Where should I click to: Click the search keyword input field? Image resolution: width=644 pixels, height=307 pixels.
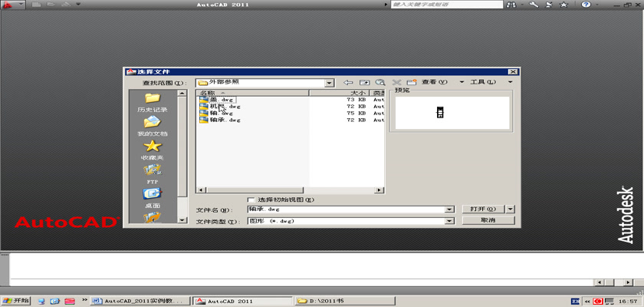coord(446,5)
